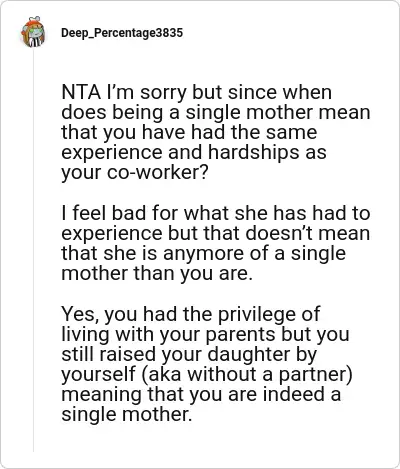Select the word "hardships" in the first paragraph
The width and height of the screenshot is (400, 469).
(x=255, y=153)
